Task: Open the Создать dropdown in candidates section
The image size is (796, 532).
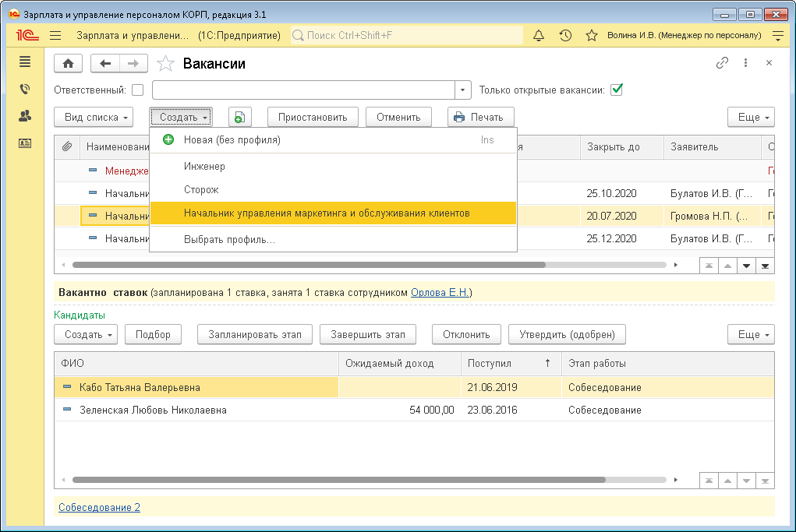Action: (85, 334)
